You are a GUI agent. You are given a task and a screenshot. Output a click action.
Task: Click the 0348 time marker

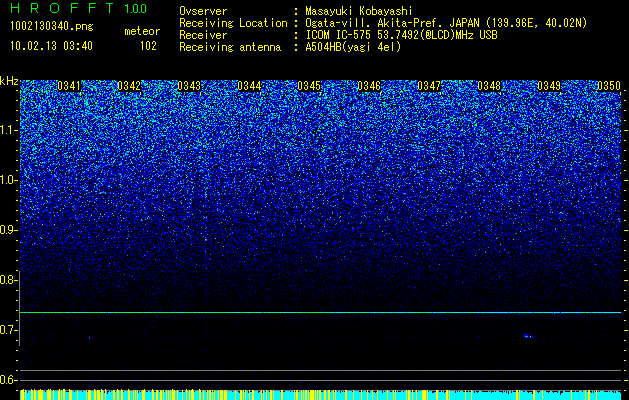tap(489, 86)
